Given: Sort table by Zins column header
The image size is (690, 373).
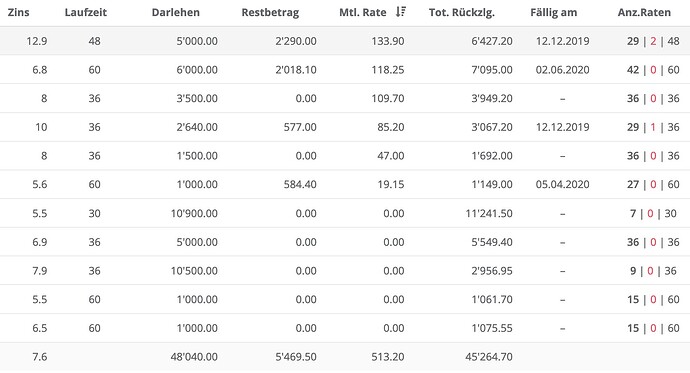Looking at the screenshot, I should click(18, 12).
